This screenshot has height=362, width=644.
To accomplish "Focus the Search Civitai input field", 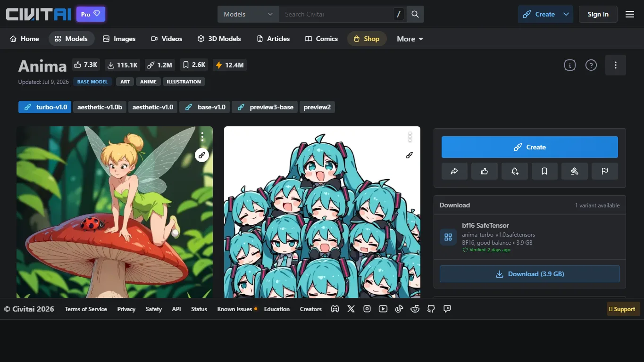I will click(336, 14).
